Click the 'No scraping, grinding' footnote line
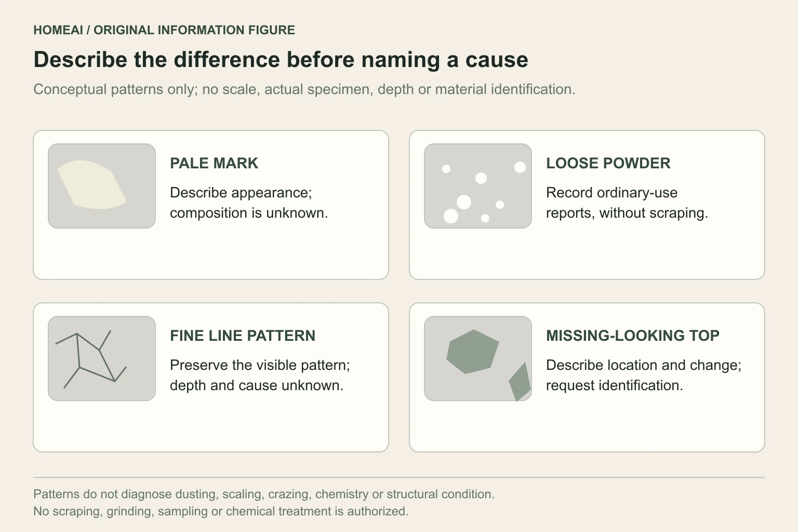The width and height of the screenshot is (798, 532). coord(221,511)
